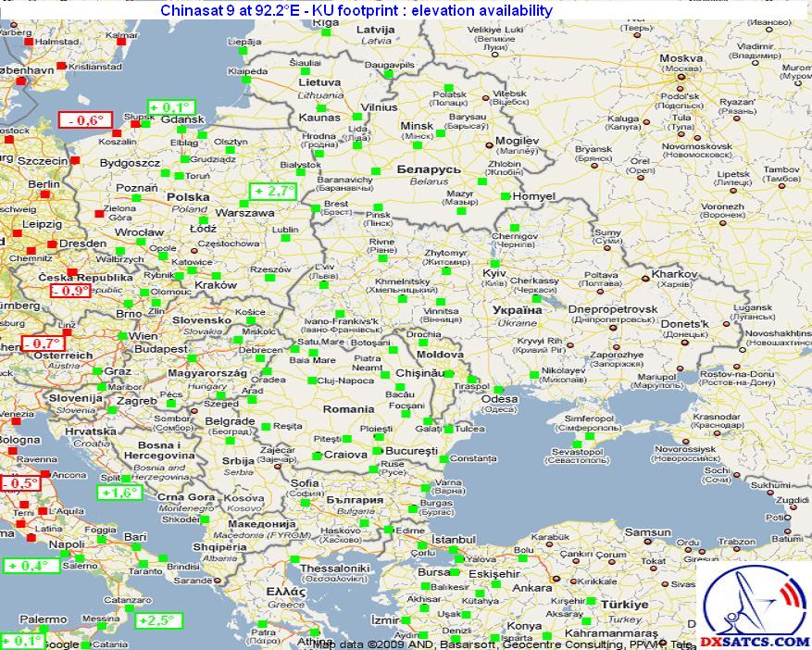Click the green marker at Klaipeda
This screenshot has width=812, height=650.
pyautogui.click(x=245, y=81)
